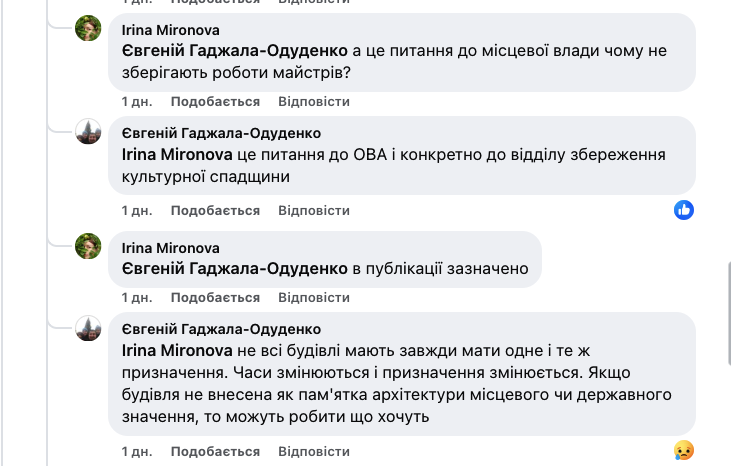731x466 pixels.
Task: Like Irina's comment about місцевої влади
Action: coord(215,102)
